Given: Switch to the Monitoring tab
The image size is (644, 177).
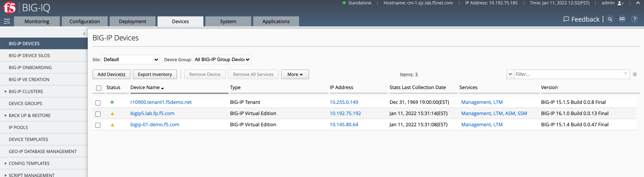Looking at the screenshot, I should (37, 22).
